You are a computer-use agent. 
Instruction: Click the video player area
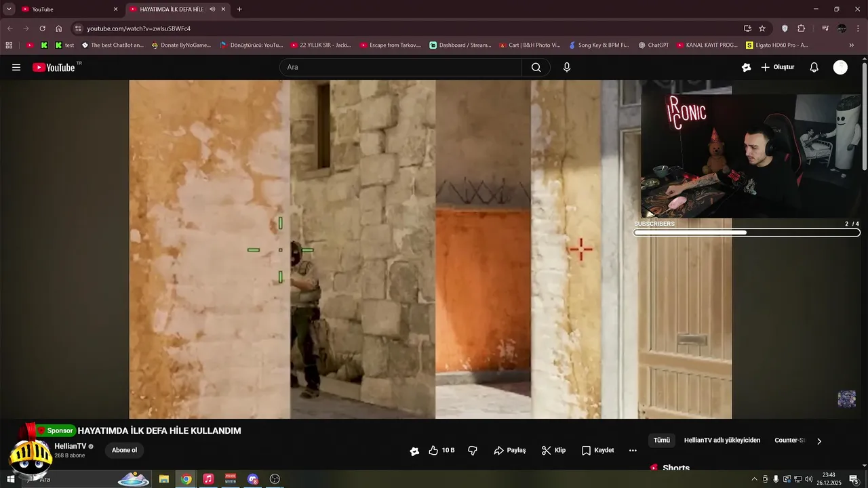click(x=431, y=249)
